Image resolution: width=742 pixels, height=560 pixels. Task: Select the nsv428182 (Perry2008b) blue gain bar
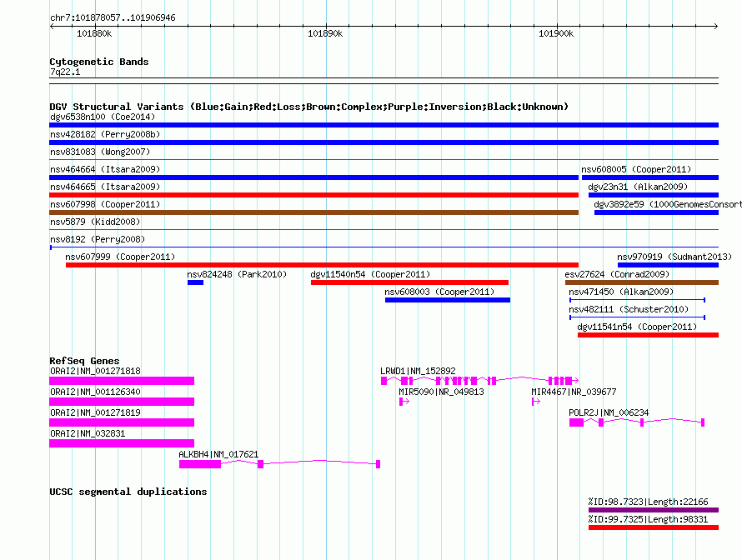tap(384, 142)
